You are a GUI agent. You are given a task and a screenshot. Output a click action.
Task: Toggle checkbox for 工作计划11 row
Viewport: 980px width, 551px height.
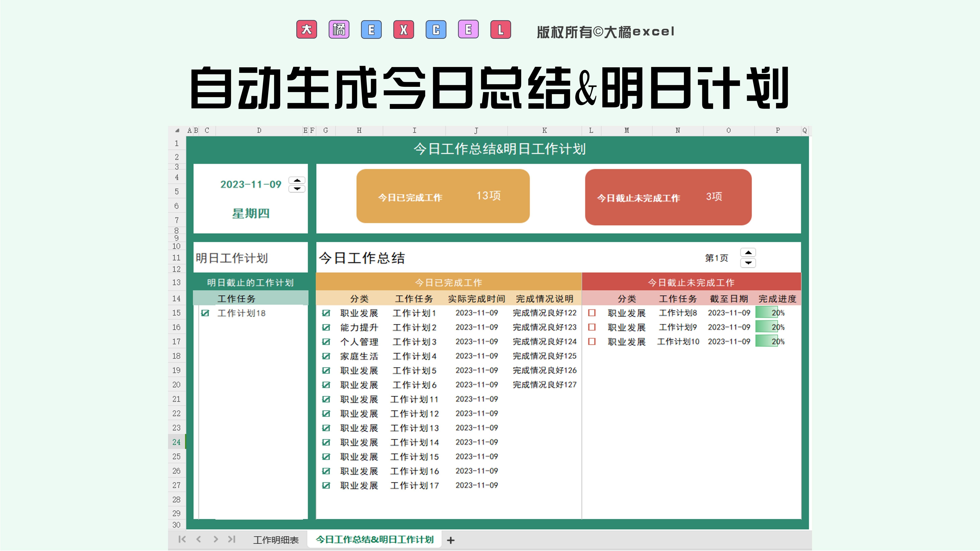[x=326, y=399]
